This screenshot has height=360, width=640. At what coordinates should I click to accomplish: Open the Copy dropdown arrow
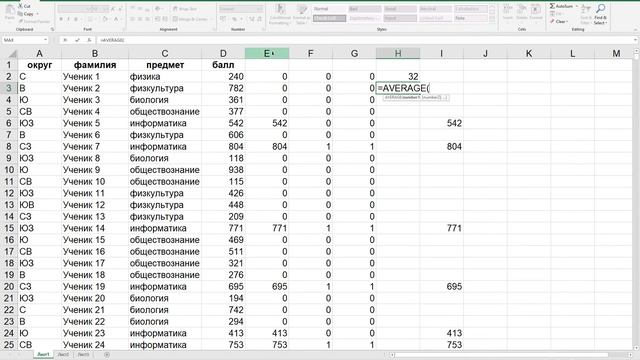pos(38,13)
